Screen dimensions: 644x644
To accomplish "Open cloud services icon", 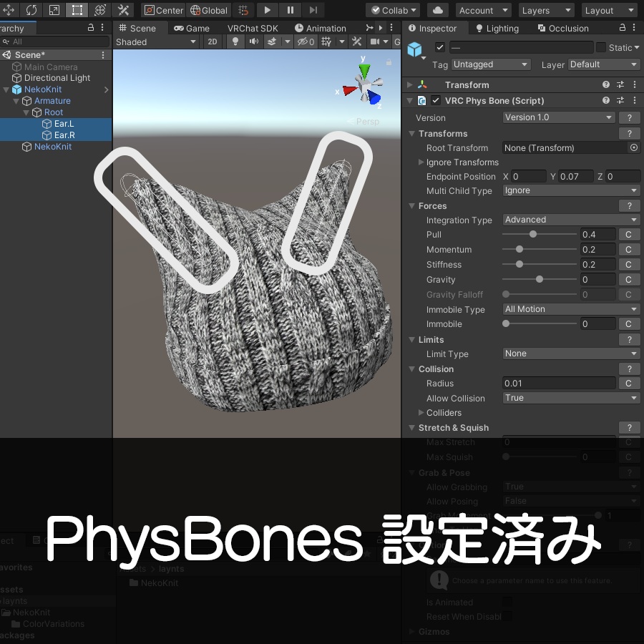I will click(x=438, y=10).
